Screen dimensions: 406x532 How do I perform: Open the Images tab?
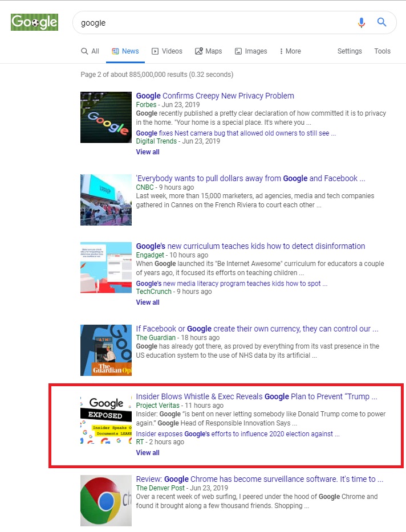[251, 51]
